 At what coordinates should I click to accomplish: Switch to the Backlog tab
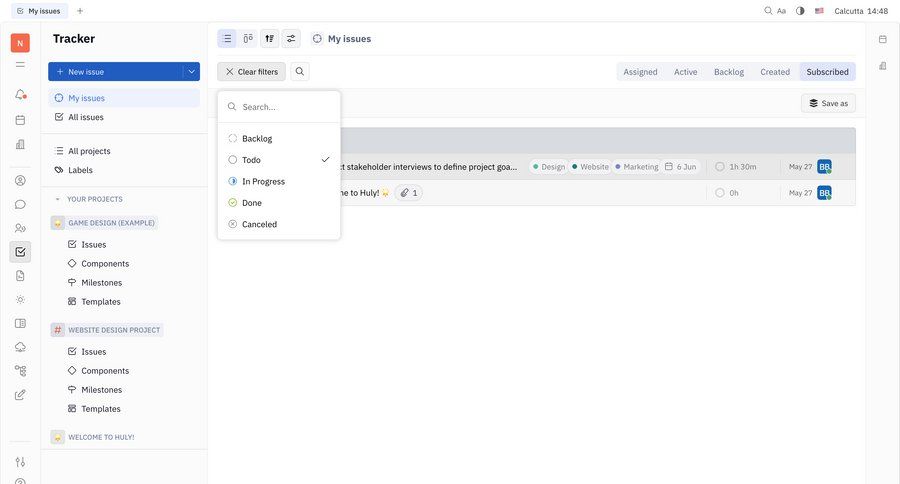[729, 72]
